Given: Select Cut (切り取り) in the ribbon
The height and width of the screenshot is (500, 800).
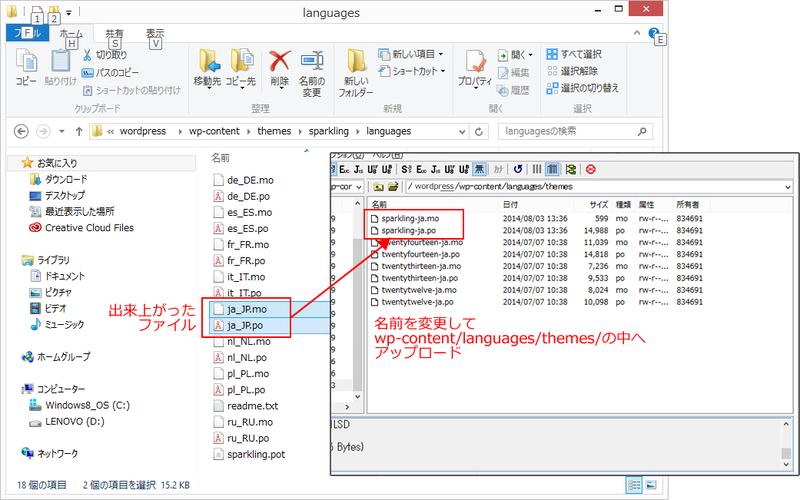Looking at the screenshot, I should coord(105,55).
